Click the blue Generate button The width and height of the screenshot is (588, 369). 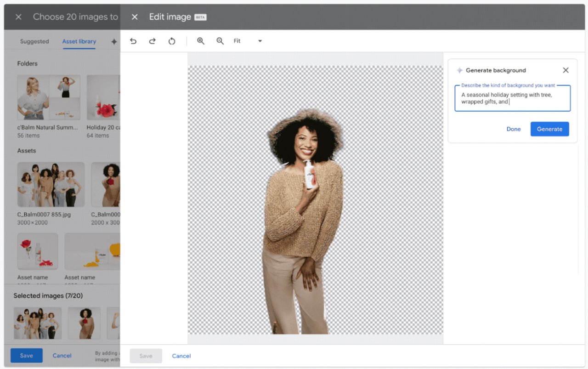pos(549,129)
